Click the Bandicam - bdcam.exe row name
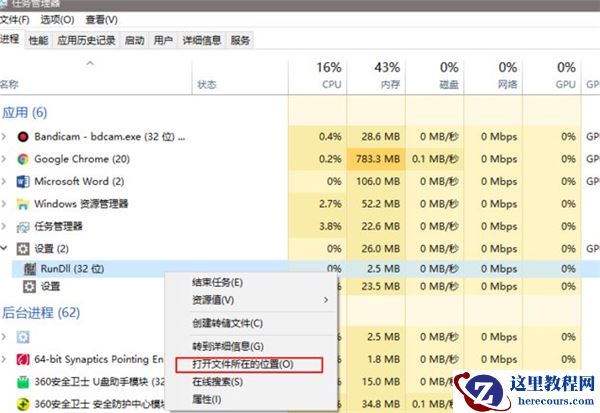 click(110, 137)
